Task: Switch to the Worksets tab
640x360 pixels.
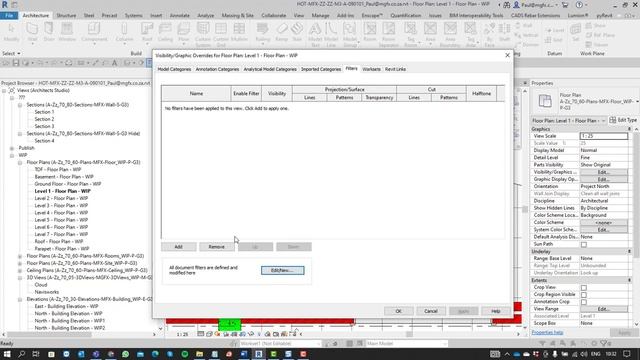Action: coord(371,69)
